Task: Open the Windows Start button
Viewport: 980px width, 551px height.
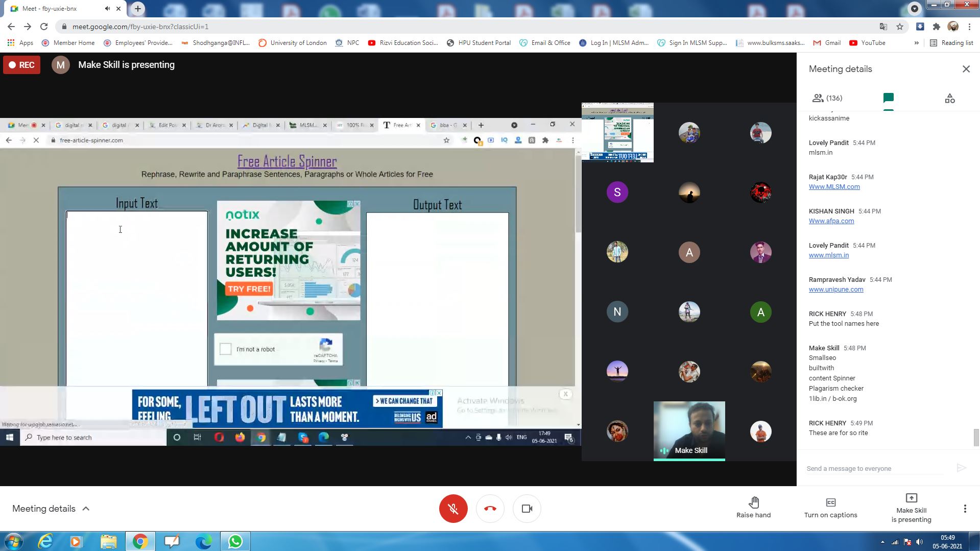Action: (14, 541)
